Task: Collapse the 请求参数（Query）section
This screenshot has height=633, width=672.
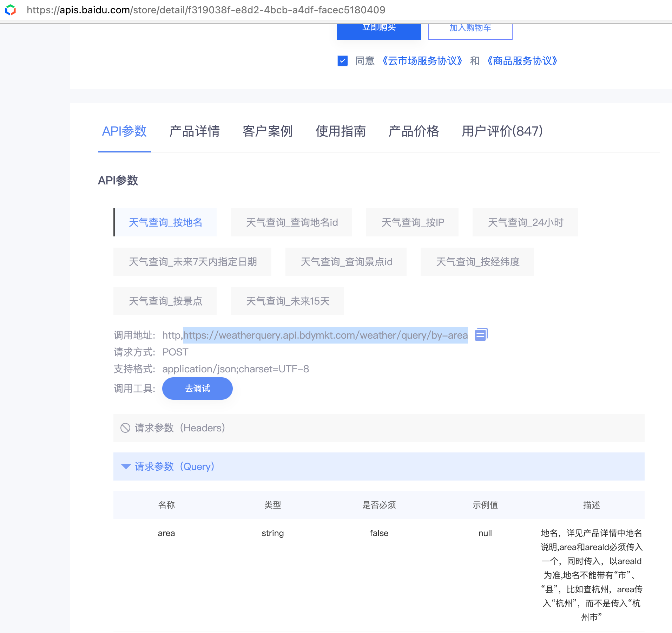Action: click(126, 466)
